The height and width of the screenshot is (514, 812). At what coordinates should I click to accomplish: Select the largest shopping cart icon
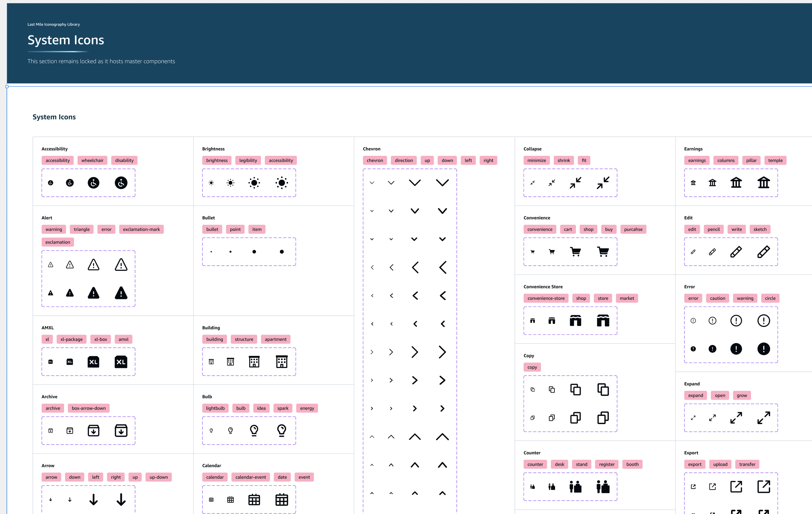tap(603, 252)
